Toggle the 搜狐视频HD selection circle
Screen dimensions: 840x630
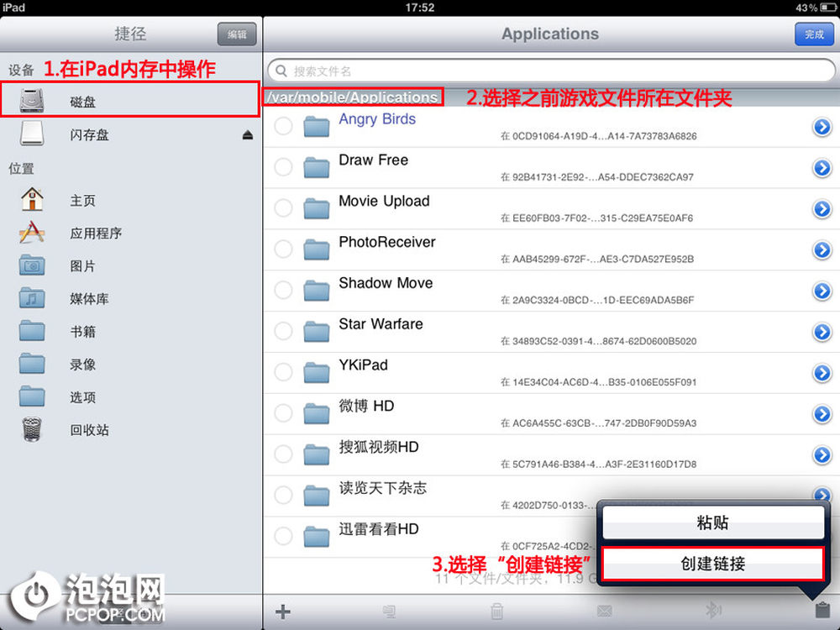[283, 454]
